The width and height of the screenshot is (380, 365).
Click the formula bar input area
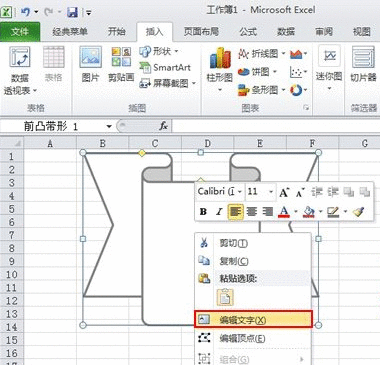[x=276, y=126]
